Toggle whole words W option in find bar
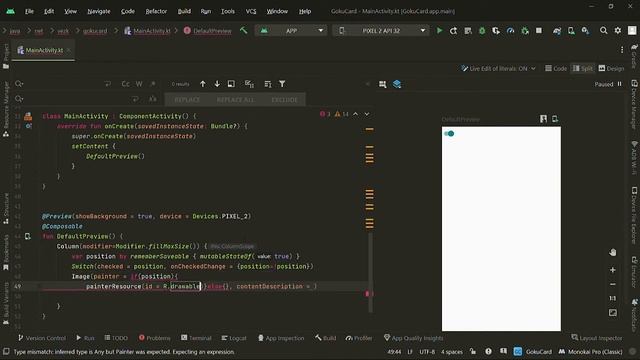 pyautogui.click(x=139, y=84)
